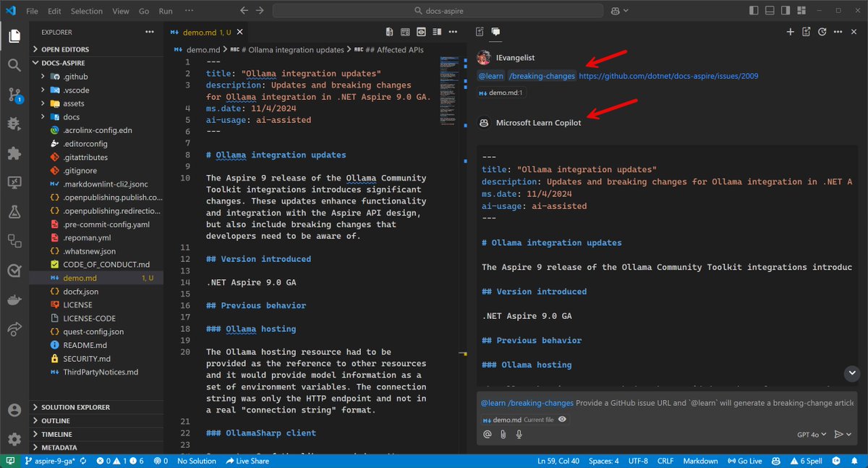Screen dimensions: 868x468
Task: Open the Manage gear menu
Action: [x=14, y=439]
